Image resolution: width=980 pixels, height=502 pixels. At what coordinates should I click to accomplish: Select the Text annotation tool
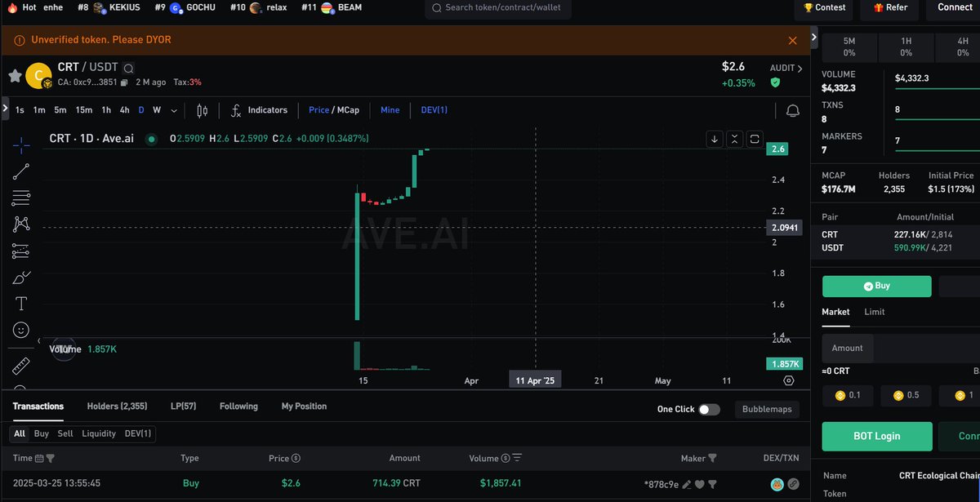point(21,304)
